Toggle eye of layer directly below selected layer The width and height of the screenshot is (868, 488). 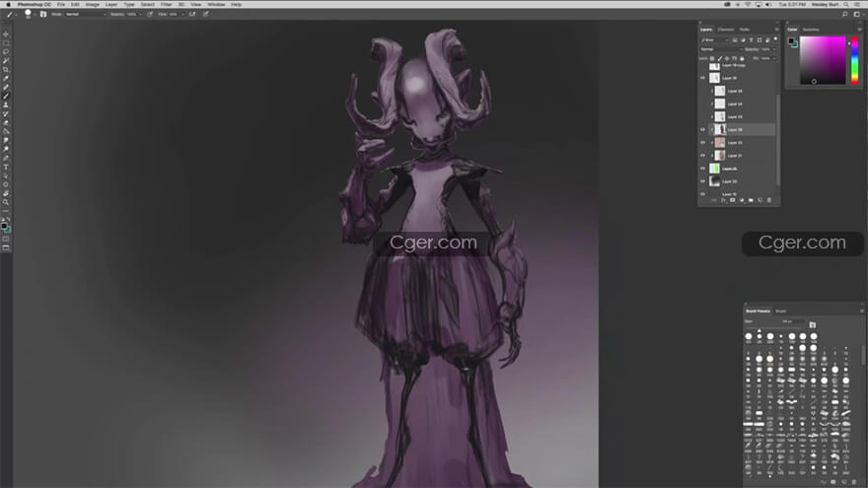coord(703,142)
